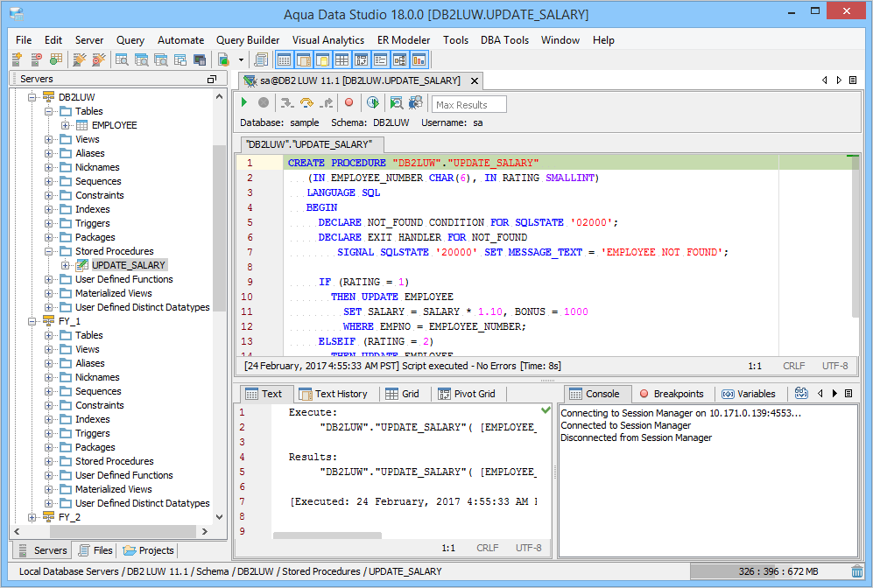Click the Step Over debugger arrow icon

[x=306, y=103]
